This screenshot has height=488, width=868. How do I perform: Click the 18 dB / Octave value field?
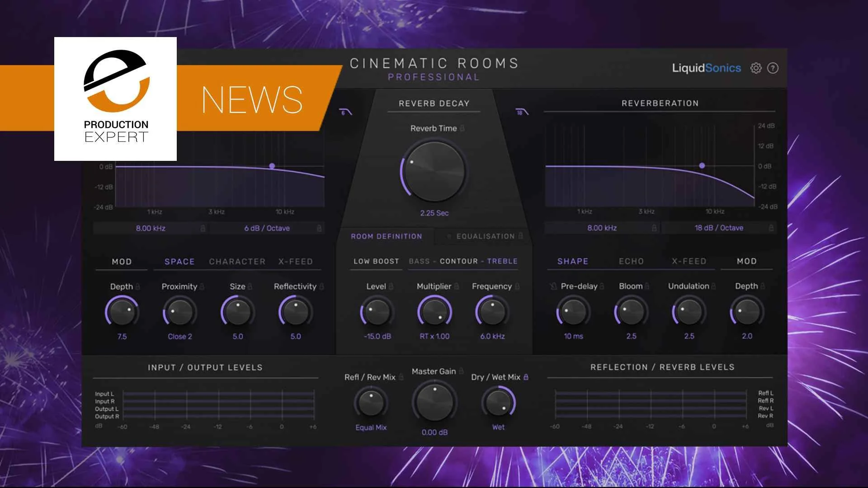(x=719, y=228)
